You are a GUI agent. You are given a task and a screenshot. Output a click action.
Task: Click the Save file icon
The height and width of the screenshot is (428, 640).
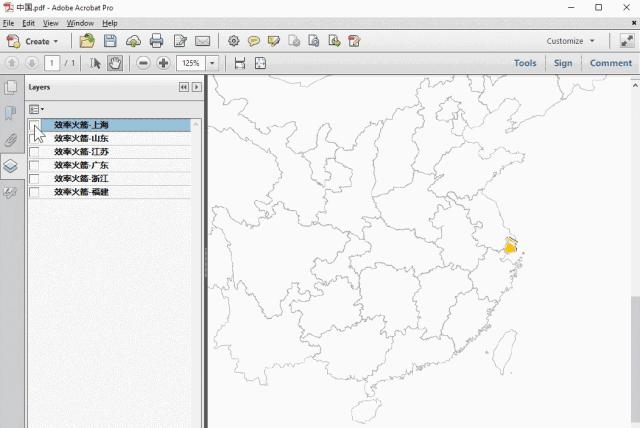[x=110, y=41]
